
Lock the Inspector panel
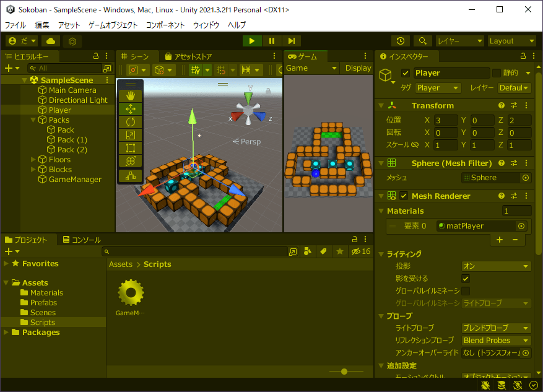click(x=523, y=56)
